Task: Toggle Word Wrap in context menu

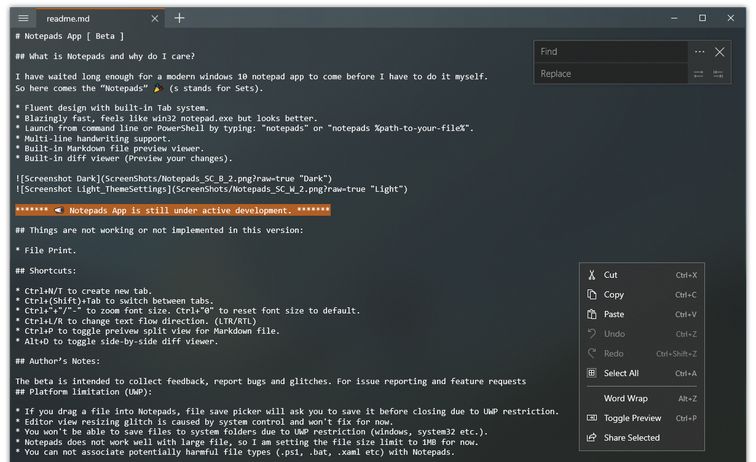Action: click(625, 398)
